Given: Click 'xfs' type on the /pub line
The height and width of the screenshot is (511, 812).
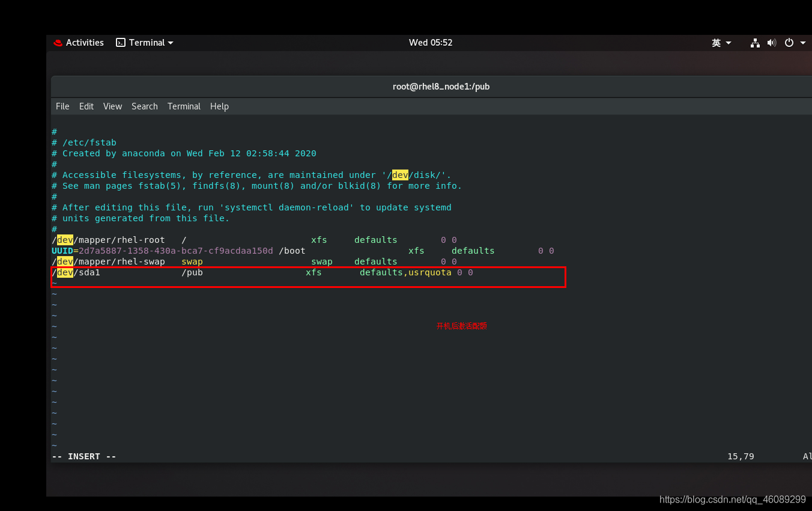Looking at the screenshot, I should coord(314,272).
